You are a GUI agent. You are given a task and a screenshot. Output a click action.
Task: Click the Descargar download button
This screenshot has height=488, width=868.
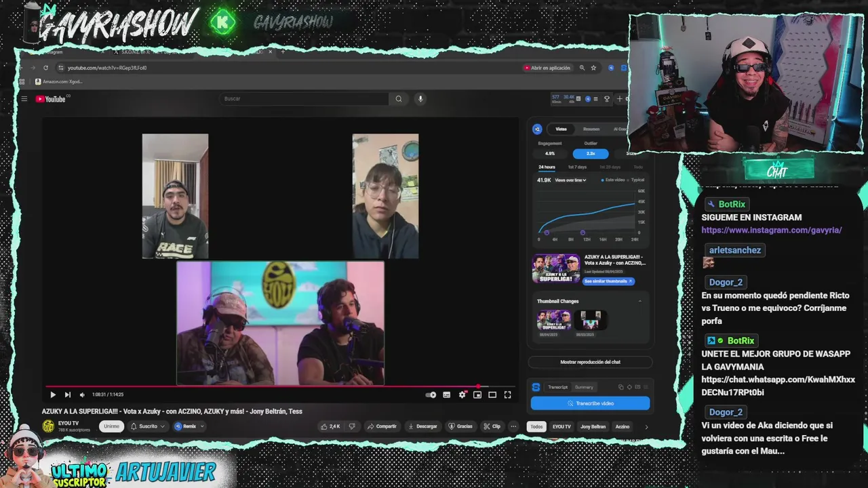tap(422, 426)
